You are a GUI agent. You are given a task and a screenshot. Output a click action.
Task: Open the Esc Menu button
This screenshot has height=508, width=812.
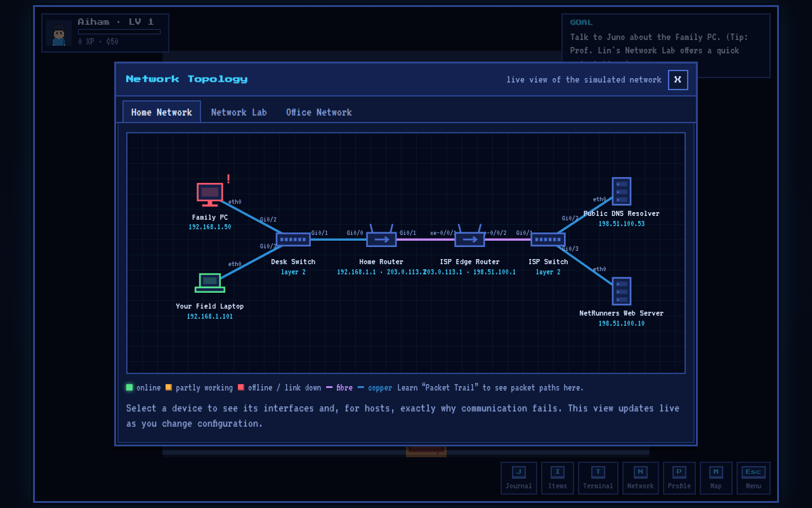754,478
